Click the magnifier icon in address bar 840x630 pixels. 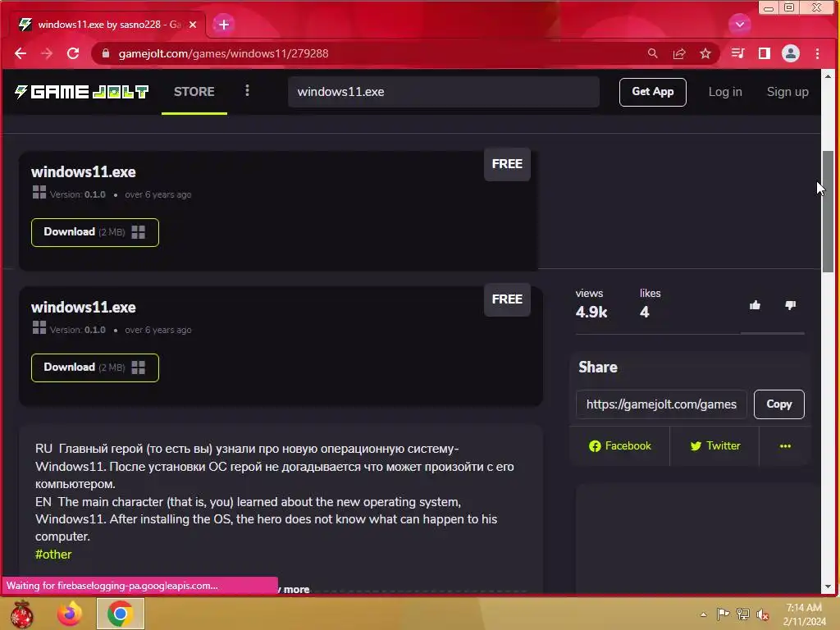[652, 53]
